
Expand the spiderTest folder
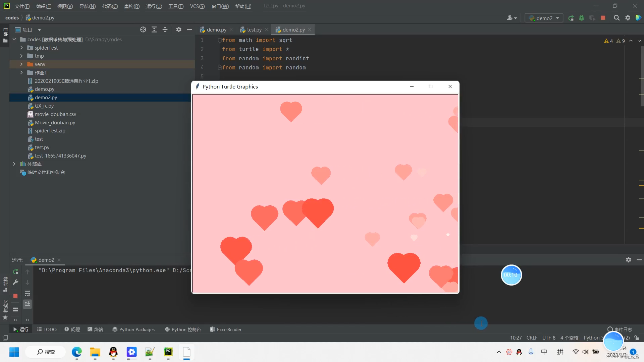point(21,48)
